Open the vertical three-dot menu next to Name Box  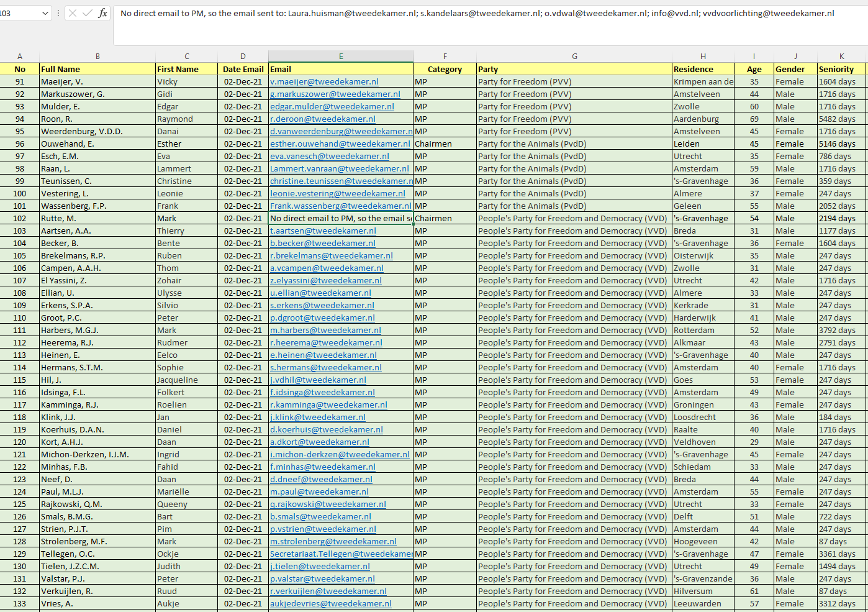(58, 12)
